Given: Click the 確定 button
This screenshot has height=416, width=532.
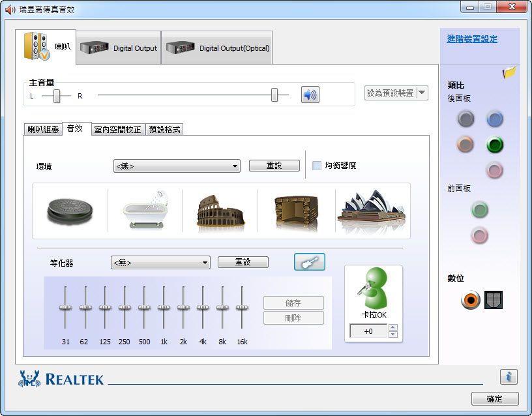Looking at the screenshot, I should click(x=494, y=398).
